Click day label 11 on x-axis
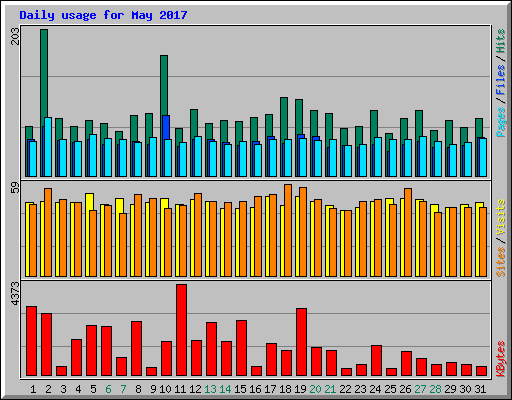Image resolution: width=512 pixels, height=400 pixels. [180, 389]
